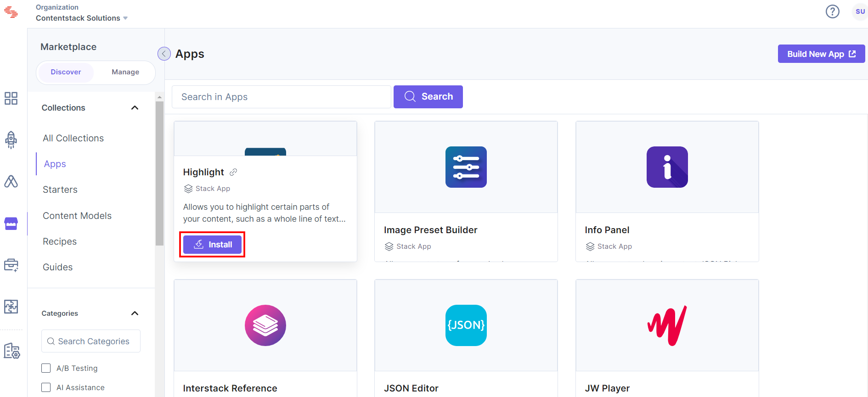Viewport: 868px width, 397px height.
Task: Select Content Models in the sidebar
Action: 77,216
